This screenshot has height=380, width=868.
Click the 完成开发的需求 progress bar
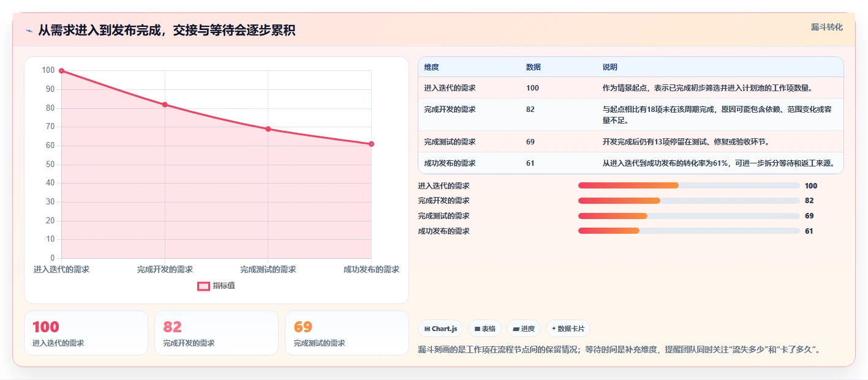click(x=689, y=201)
